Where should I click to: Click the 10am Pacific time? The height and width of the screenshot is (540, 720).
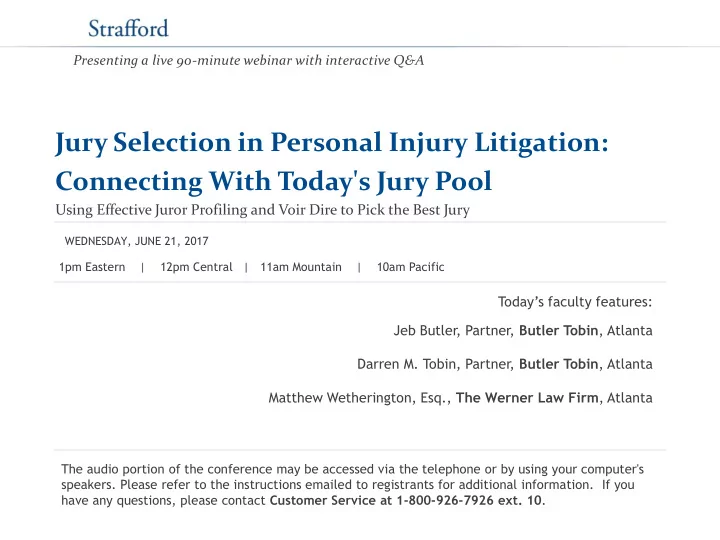coord(411,267)
